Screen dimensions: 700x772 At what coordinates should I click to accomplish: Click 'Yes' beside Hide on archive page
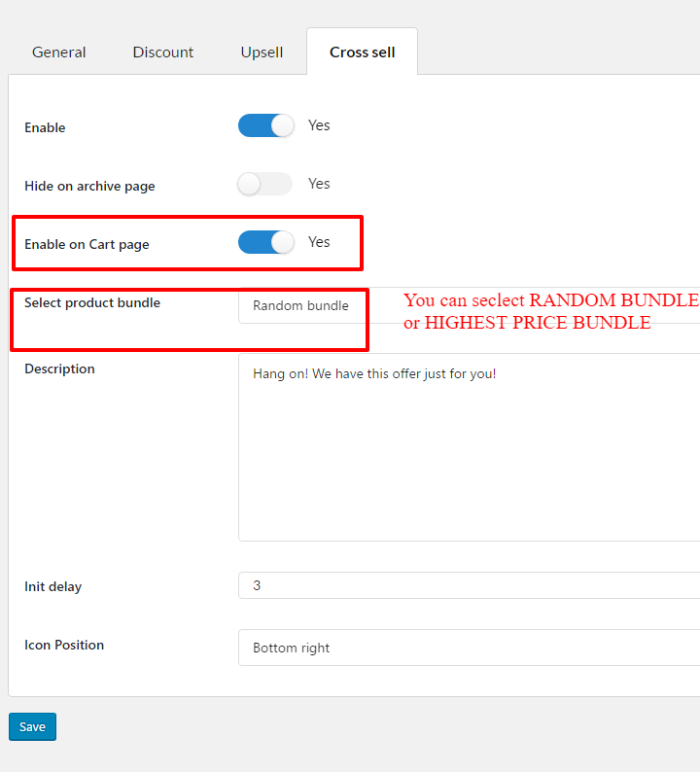(x=319, y=184)
